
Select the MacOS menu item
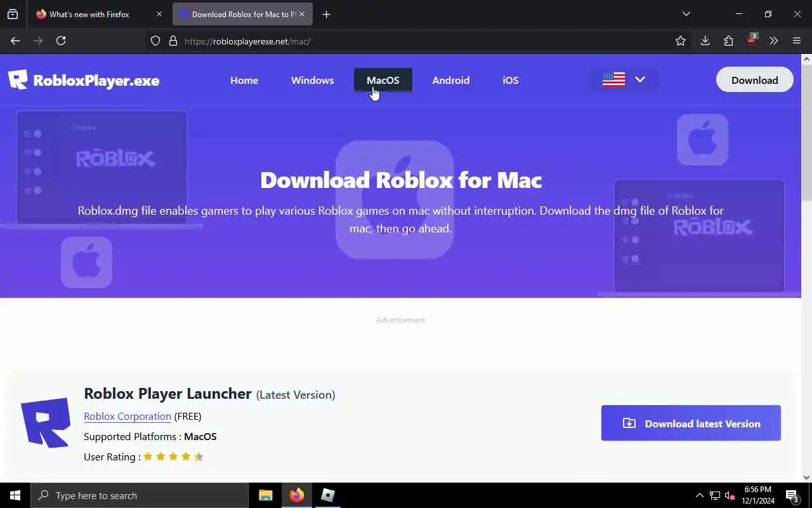point(383,80)
